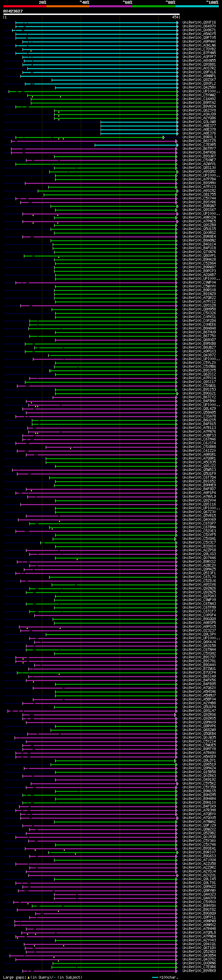The height and width of the screenshot is (980, 222).
Task: Click the purple ~60% identity legend bar
Action: (111, 6)
